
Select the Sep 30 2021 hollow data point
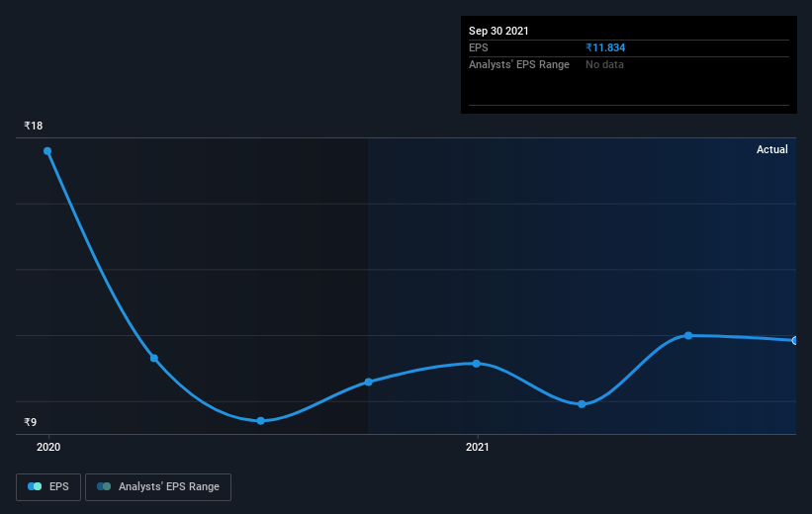[795, 341]
